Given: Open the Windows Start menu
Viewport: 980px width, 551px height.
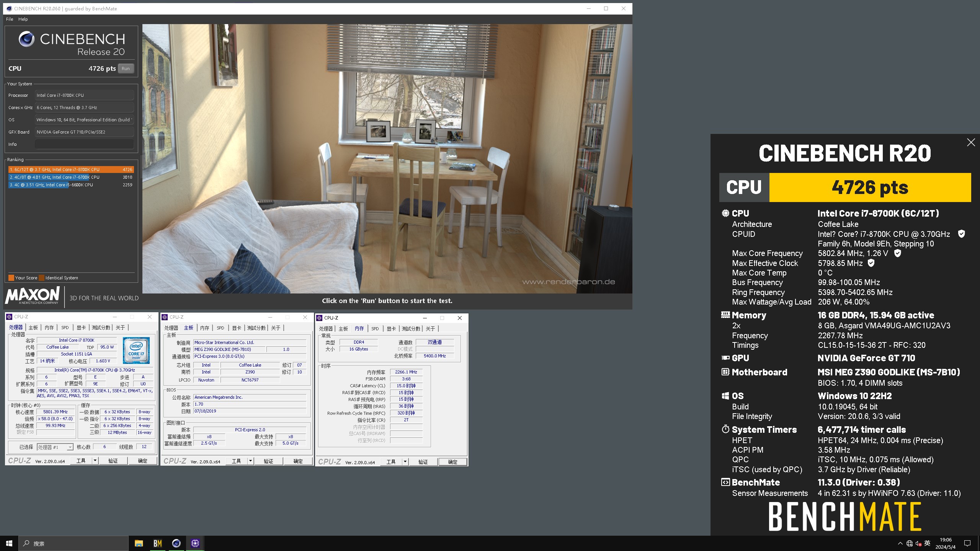Looking at the screenshot, I should 9,543.
